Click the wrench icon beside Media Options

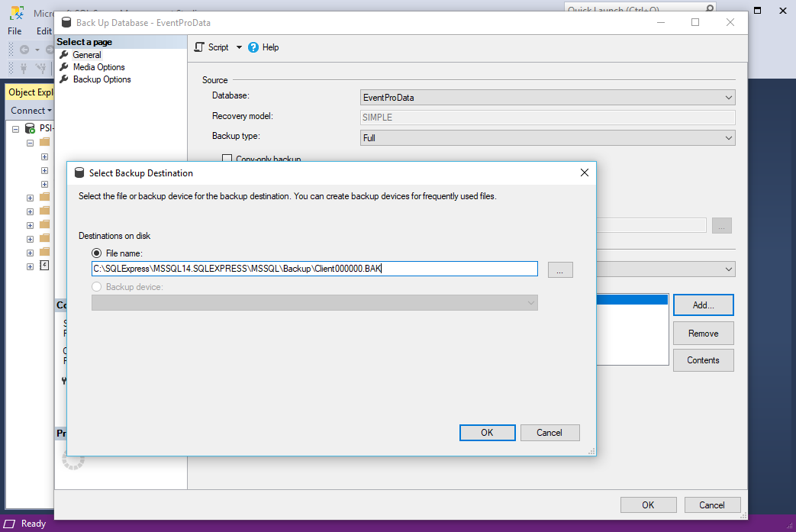tap(64, 67)
